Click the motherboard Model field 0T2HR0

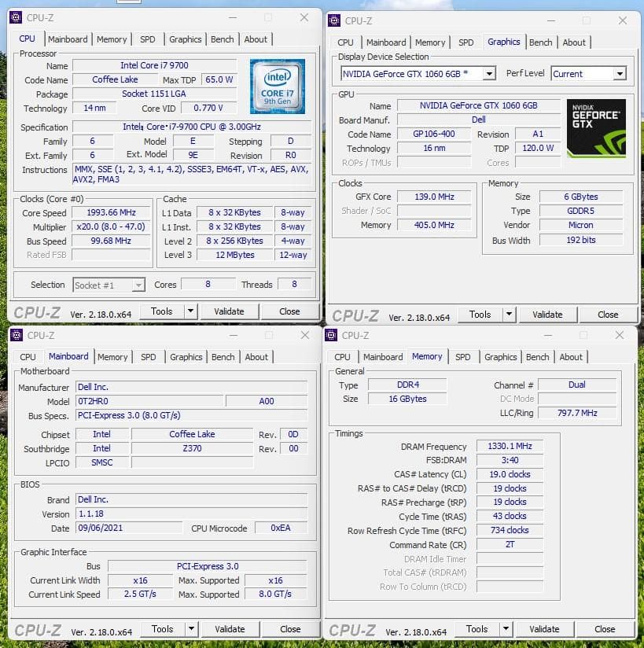tap(149, 401)
